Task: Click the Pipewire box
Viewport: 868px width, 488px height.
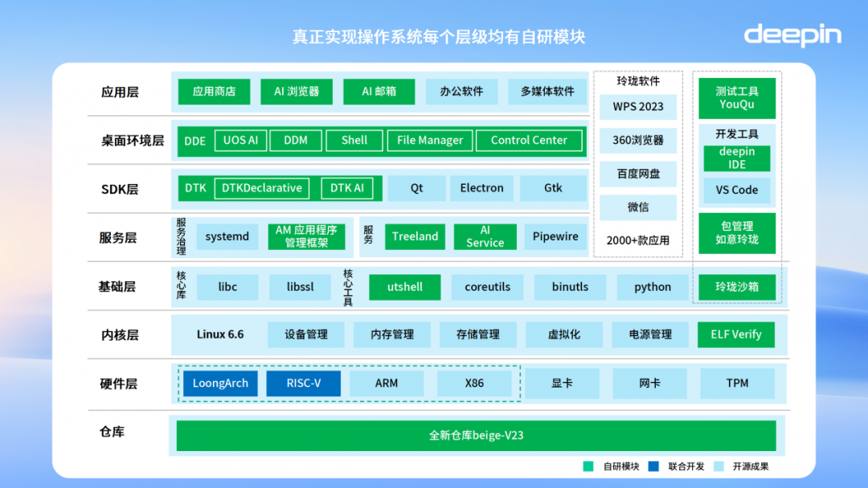Action: 555,236
